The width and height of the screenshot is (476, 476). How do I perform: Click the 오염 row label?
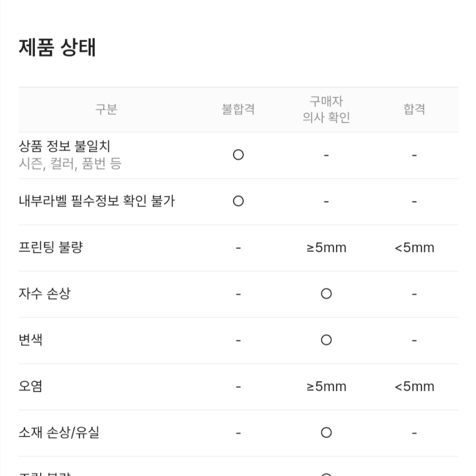pyautogui.click(x=30, y=386)
